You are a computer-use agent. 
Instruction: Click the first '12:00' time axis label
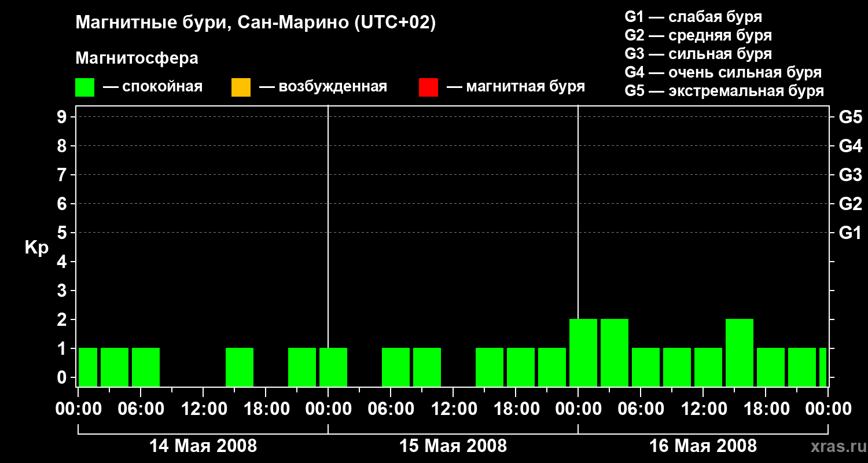[x=203, y=409]
